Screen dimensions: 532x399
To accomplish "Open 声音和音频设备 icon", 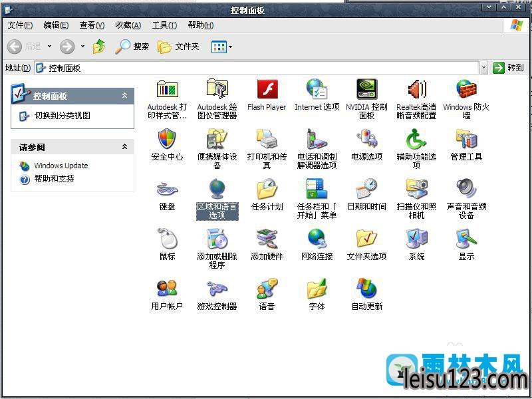I will click(467, 189).
